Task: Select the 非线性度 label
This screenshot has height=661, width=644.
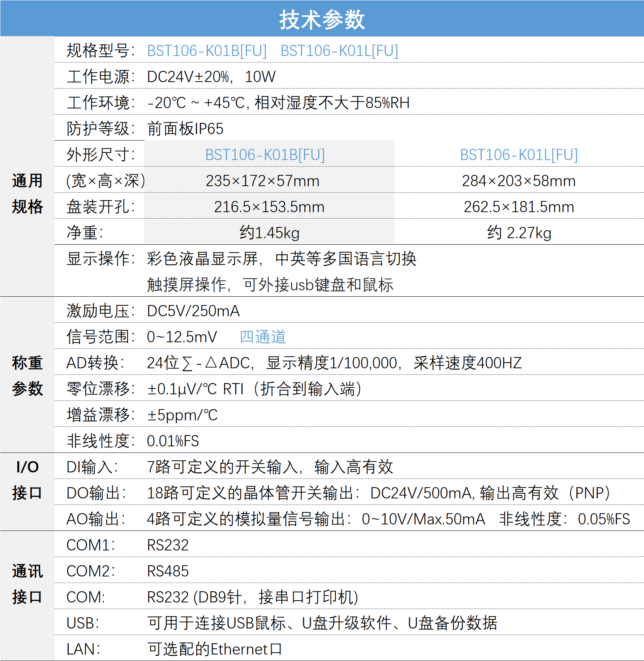Action: 100,441
